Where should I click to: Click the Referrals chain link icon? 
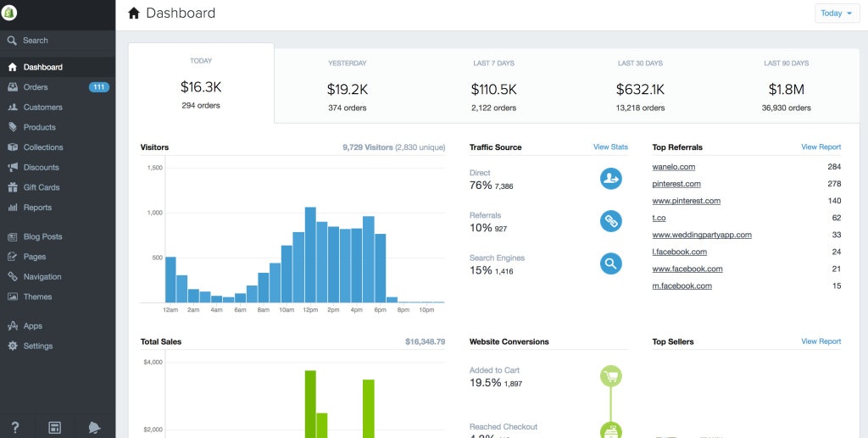pyautogui.click(x=610, y=221)
